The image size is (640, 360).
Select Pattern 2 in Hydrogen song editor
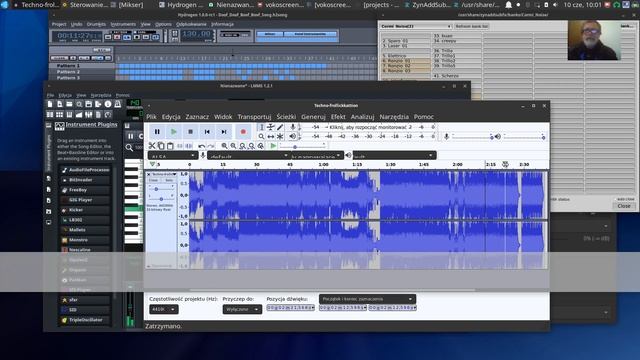pos(68,71)
